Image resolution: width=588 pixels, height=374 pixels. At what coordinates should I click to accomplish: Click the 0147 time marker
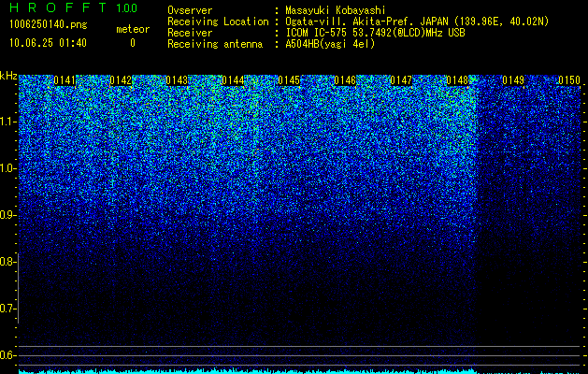tap(401, 80)
